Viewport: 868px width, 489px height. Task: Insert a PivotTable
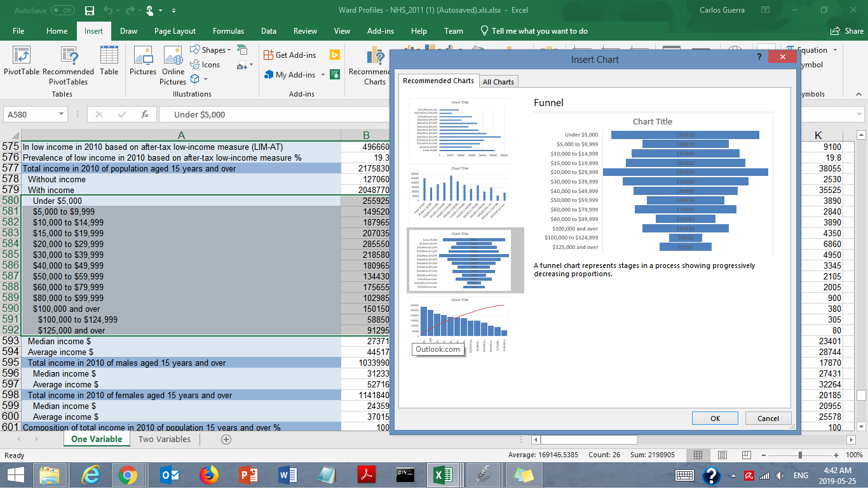[x=21, y=64]
